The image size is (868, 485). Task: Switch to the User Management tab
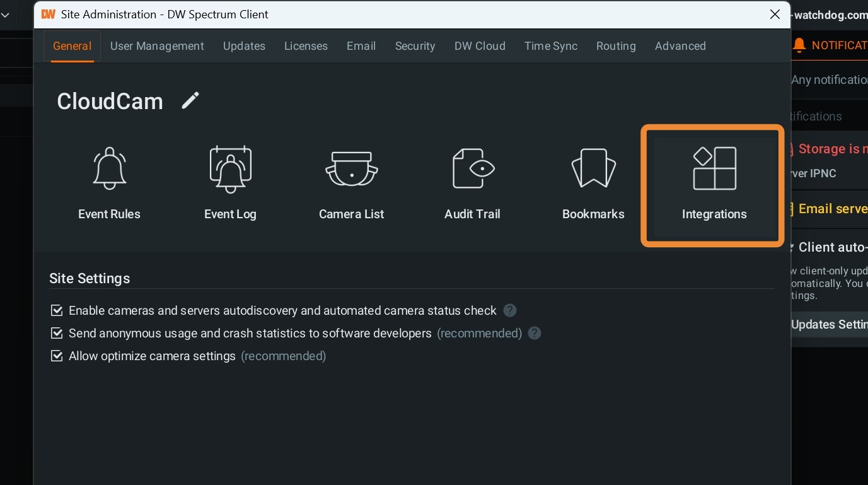coord(157,46)
